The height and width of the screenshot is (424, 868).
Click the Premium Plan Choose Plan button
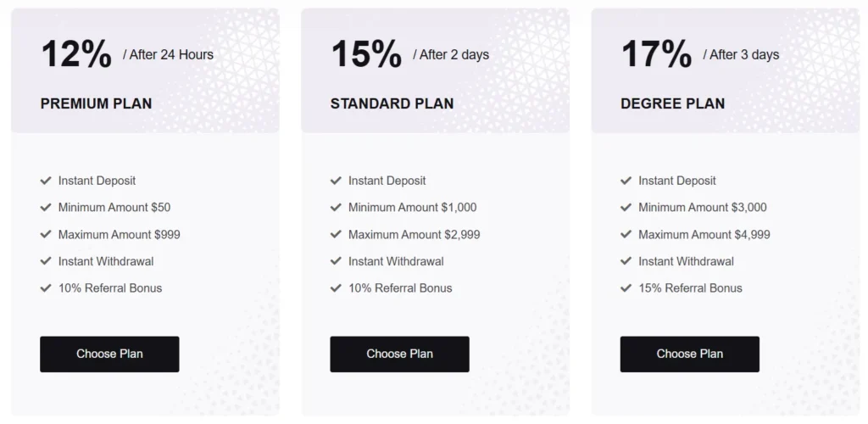(x=109, y=354)
